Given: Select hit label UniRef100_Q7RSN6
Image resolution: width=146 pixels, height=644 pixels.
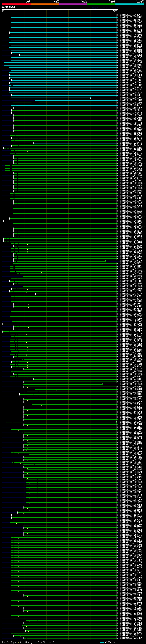Looking at the screenshot, I should (x=131, y=148).
